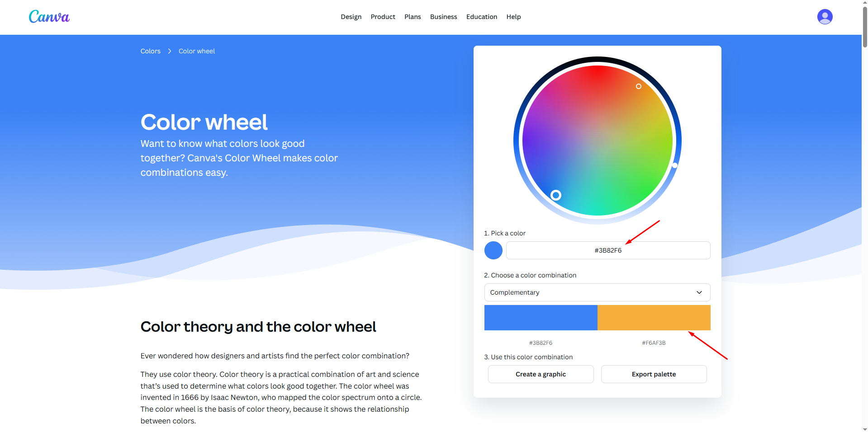Click the Export palette button

[654, 374]
